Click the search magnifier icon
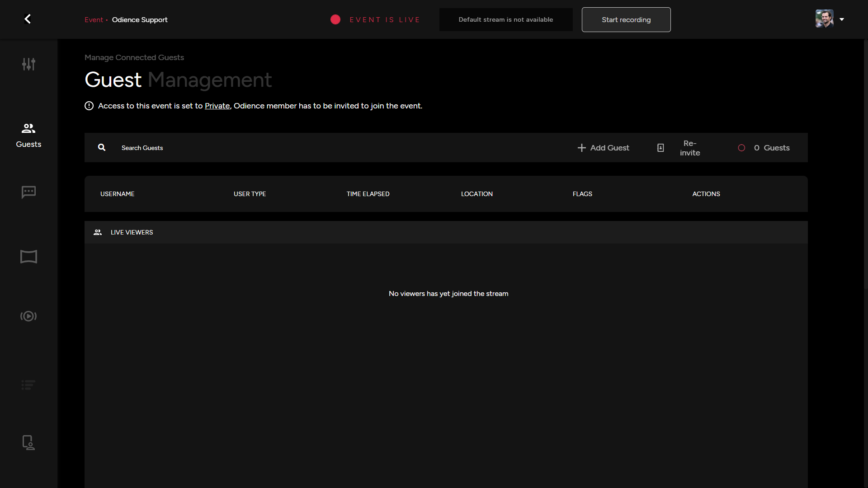 point(102,147)
